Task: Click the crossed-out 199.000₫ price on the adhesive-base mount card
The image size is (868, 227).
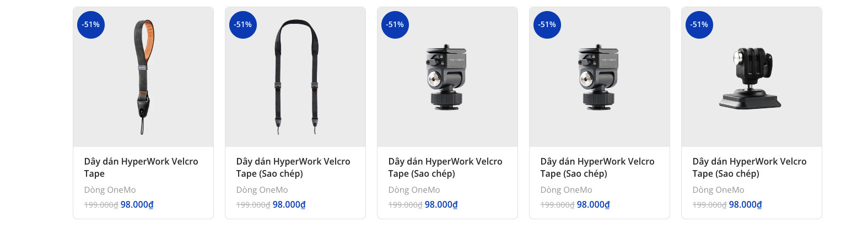Action: point(710,205)
